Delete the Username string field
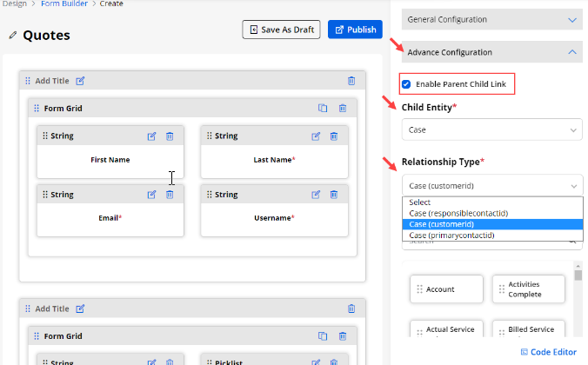Viewport: 588px width, 365px height. [x=334, y=194]
